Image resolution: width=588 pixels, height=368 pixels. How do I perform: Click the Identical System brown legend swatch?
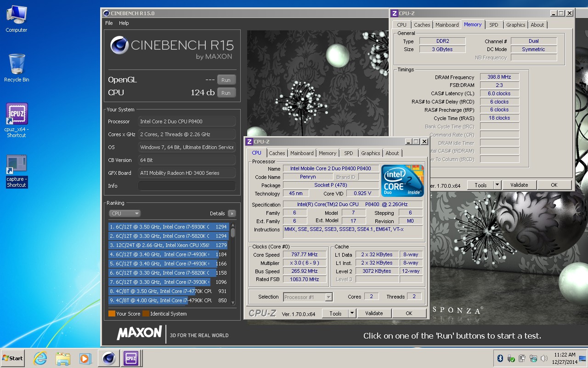coord(146,314)
